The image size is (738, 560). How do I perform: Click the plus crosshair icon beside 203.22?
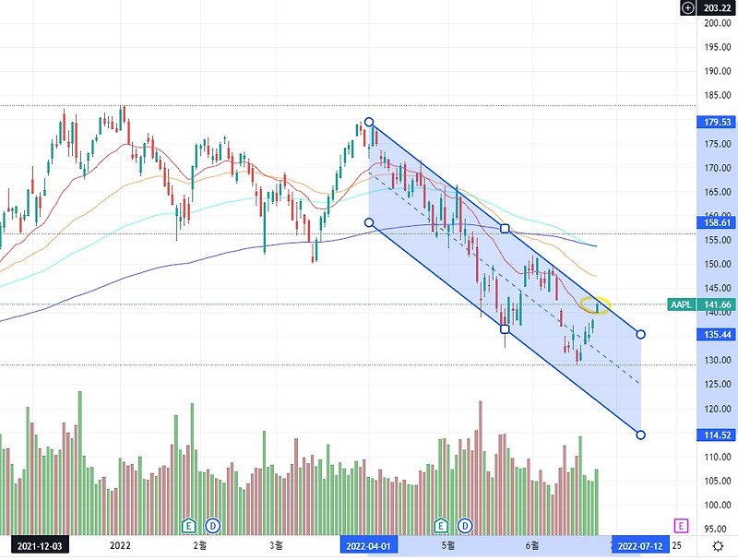point(687,7)
